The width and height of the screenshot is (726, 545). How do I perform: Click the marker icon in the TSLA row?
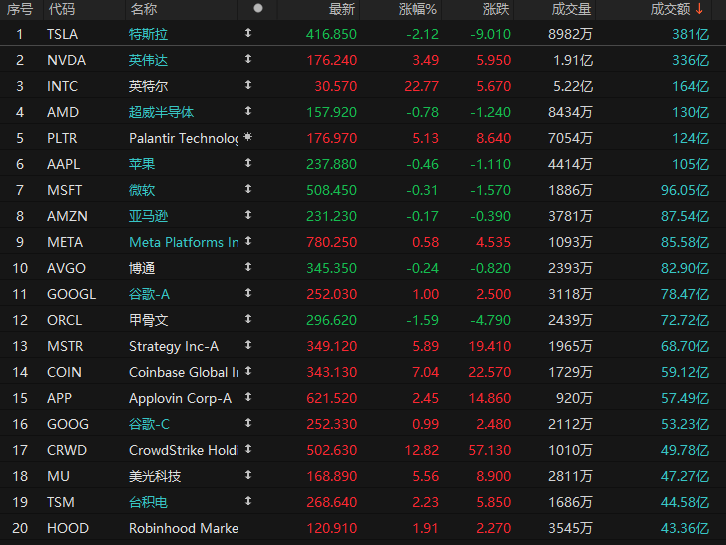(x=248, y=33)
